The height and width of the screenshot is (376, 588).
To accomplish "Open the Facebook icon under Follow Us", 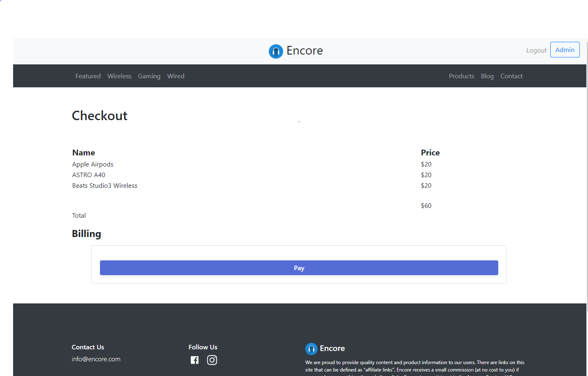I will (x=195, y=360).
